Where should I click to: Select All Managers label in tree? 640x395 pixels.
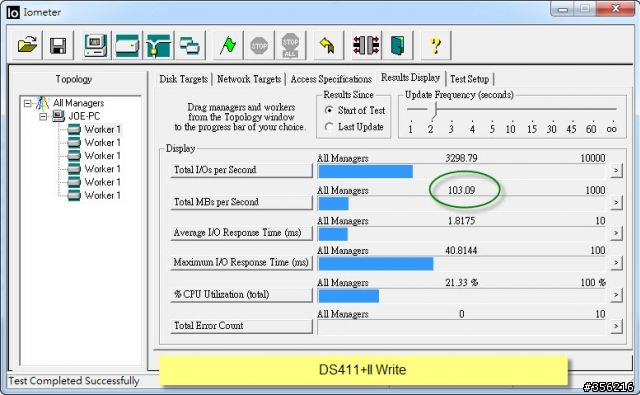[78, 103]
